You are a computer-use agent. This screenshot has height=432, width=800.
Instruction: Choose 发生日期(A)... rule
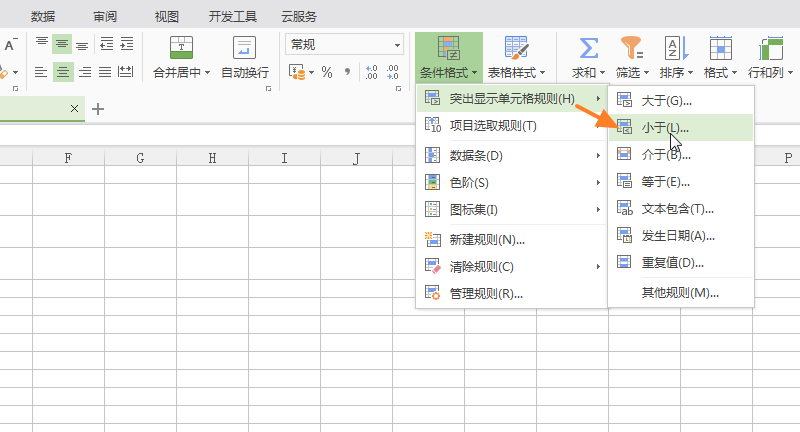681,236
